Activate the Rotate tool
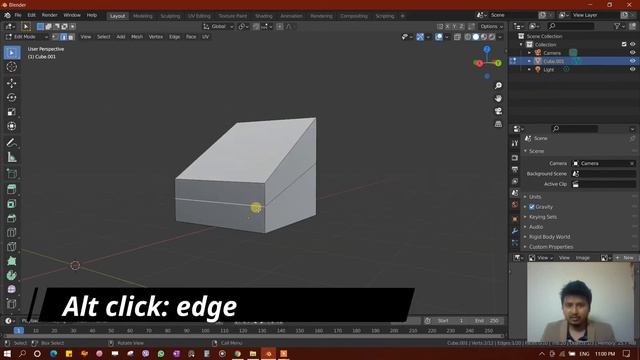640x360 pixels. [12, 98]
